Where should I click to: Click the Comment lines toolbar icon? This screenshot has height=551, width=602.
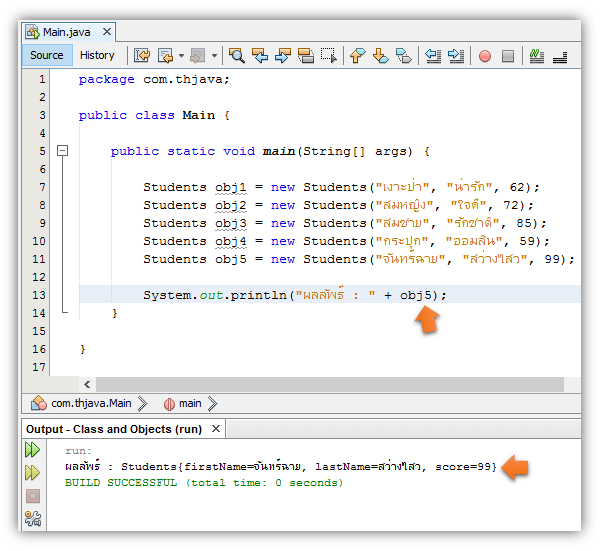click(537, 56)
